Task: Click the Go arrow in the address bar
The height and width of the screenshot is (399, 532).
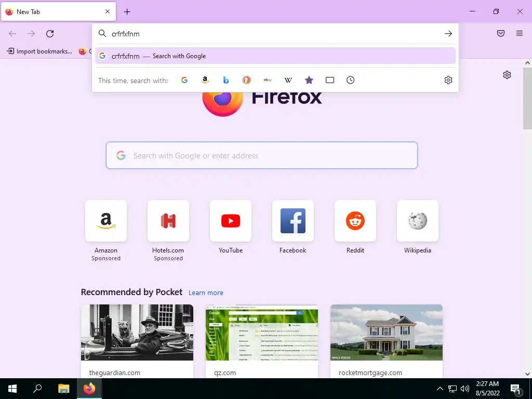Action: tap(448, 34)
